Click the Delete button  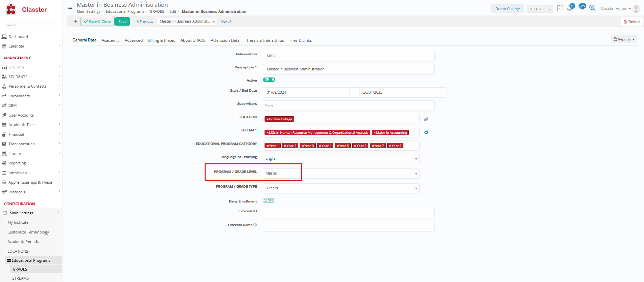[632, 22]
